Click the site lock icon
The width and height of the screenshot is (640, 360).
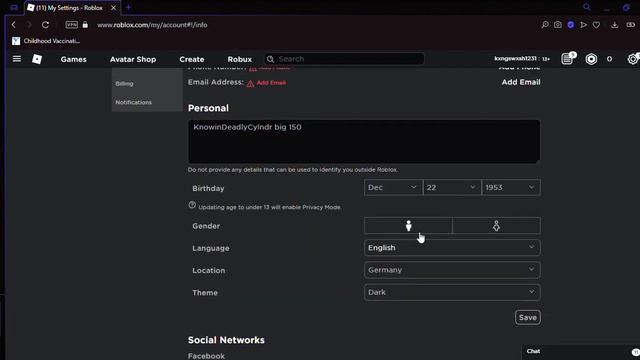pyautogui.click(x=85, y=25)
